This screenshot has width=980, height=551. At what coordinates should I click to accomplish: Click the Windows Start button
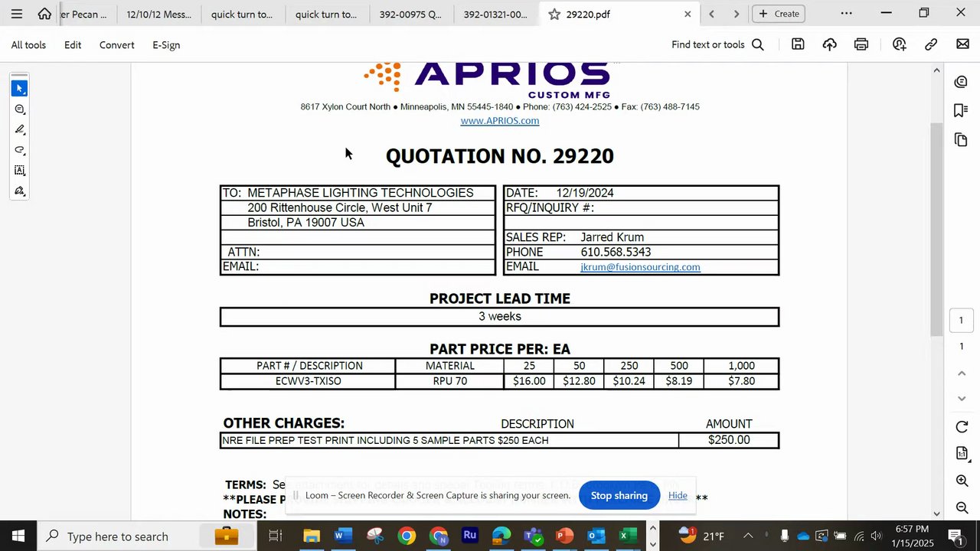(x=18, y=536)
